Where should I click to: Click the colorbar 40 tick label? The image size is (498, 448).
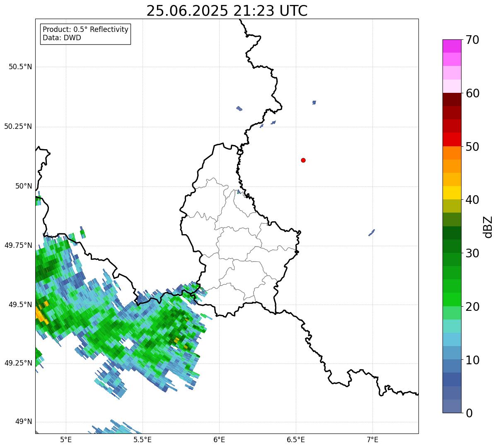pos(472,200)
